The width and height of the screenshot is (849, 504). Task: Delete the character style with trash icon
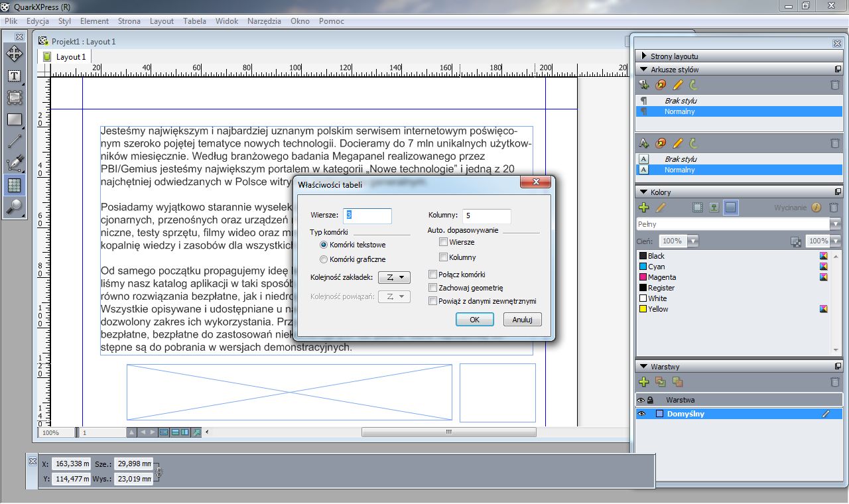[x=834, y=143]
